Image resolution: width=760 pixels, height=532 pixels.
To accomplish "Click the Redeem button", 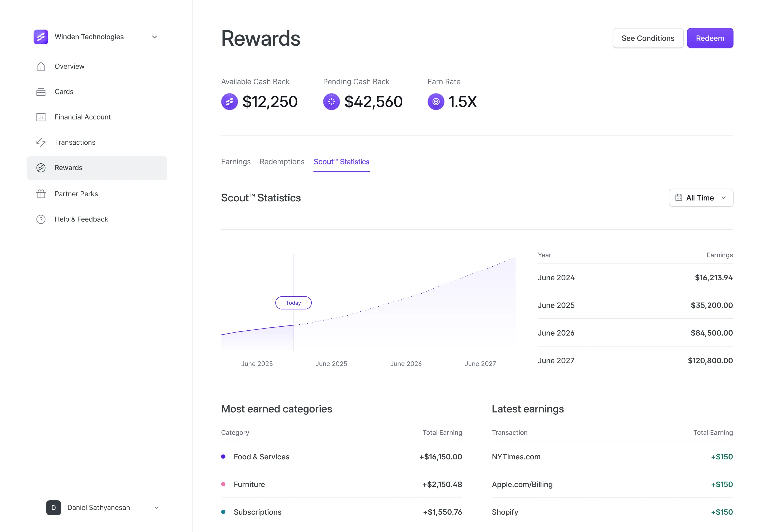I will [x=710, y=38].
